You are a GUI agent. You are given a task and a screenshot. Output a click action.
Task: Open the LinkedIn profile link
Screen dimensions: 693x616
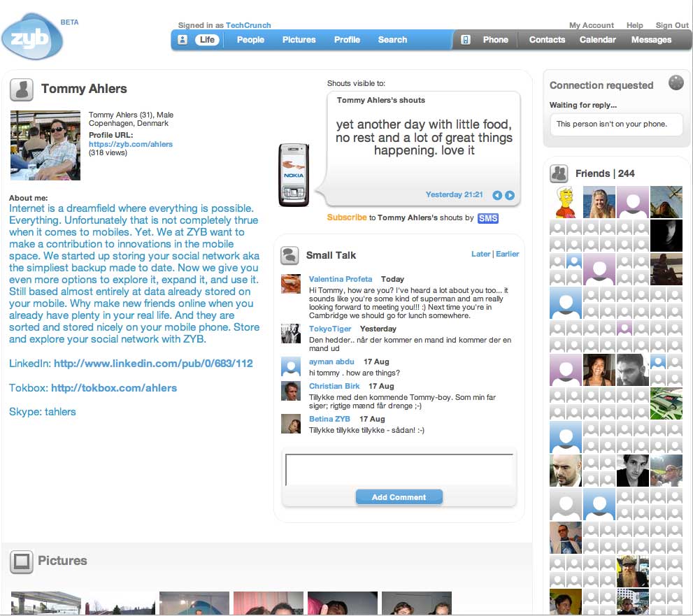153,364
